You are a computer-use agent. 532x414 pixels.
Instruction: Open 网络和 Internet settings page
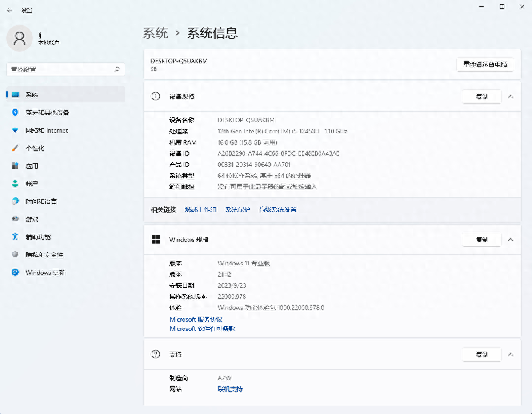pos(66,130)
